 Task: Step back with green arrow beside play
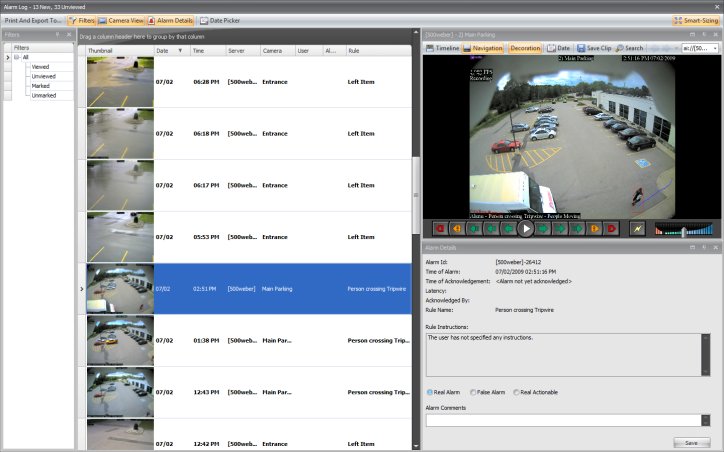pyautogui.click(x=508, y=229)
